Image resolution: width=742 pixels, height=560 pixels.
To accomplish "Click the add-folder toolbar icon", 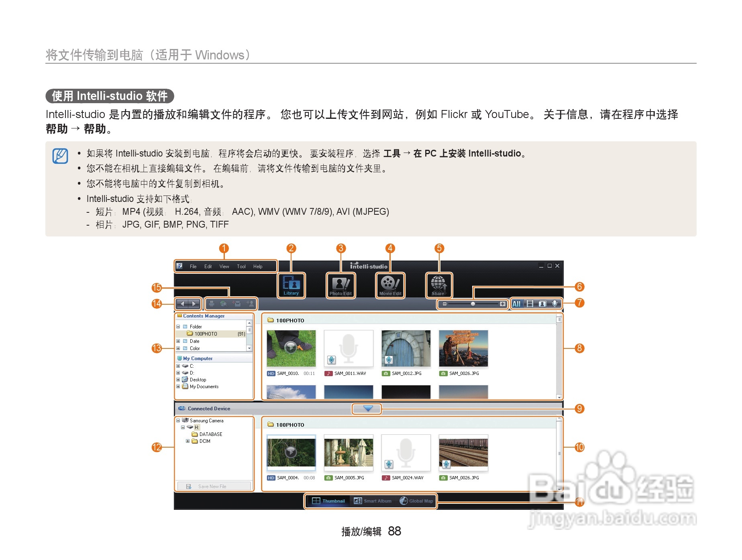I will (x=237, y=304).
